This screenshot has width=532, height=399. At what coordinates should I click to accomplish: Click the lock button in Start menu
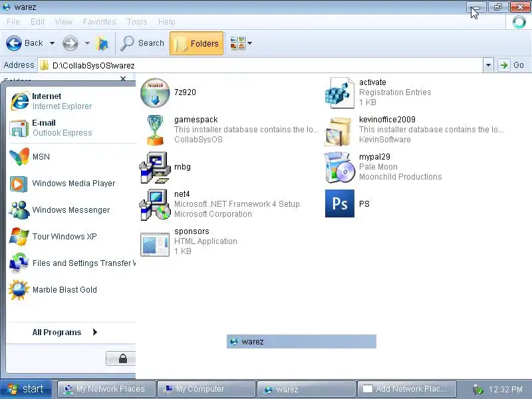[121, 358]
